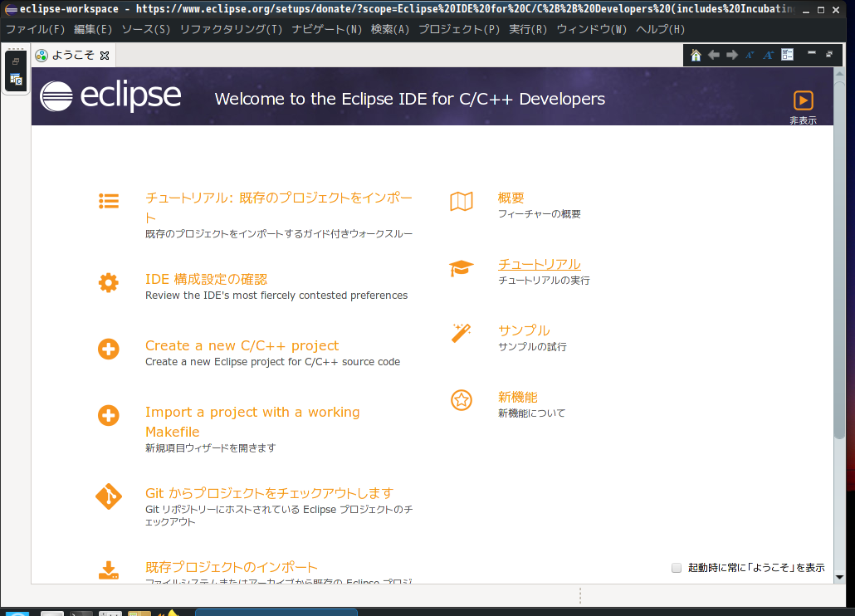Toggle 起動時に常に「ようこそ」を表示 checkbox
The width and height of the screenshot is (855, 616).
tap(677, 568)
